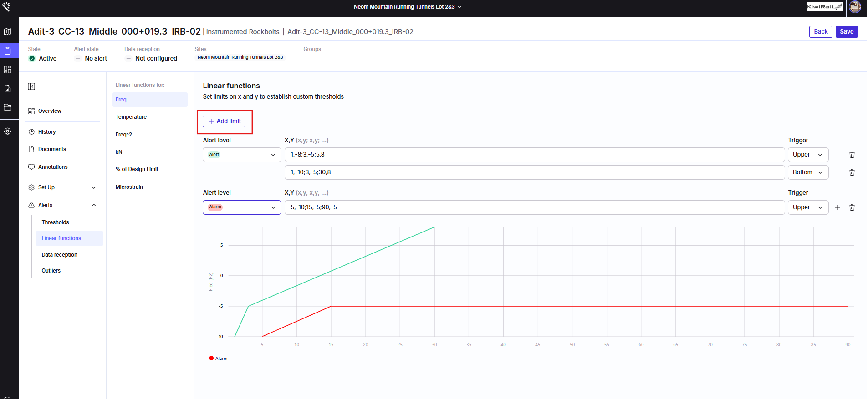Add another line to Alarm limit

[x=837, y=207]
